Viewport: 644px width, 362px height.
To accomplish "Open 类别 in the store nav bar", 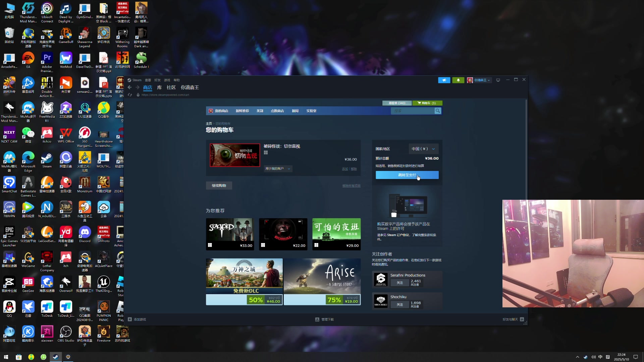I will click(x=260, y=111).
